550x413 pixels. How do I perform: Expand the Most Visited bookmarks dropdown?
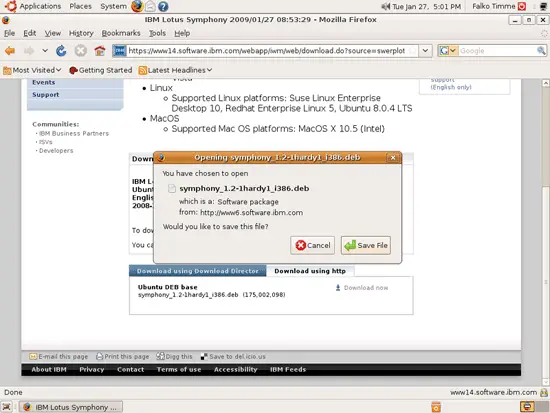point(58,70)
